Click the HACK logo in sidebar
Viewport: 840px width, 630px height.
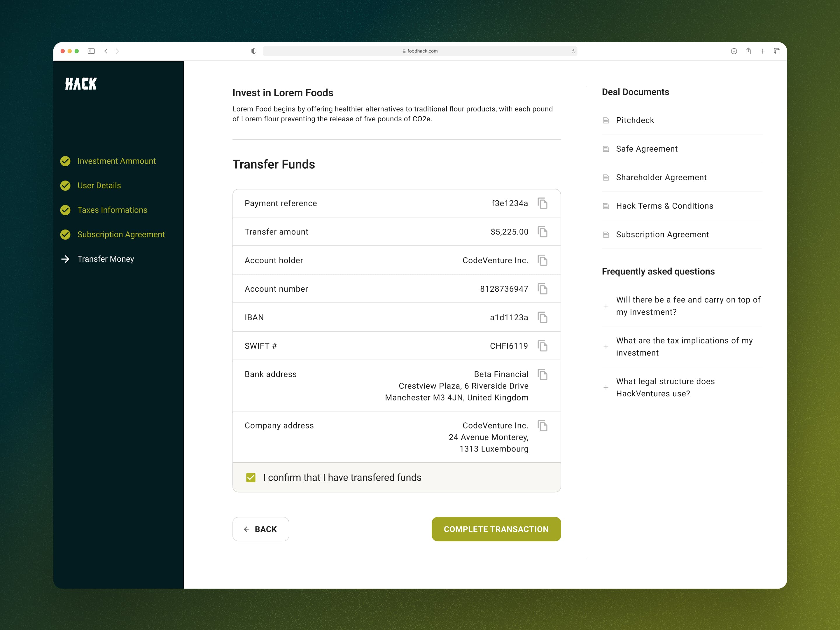[x=81, y=83]
